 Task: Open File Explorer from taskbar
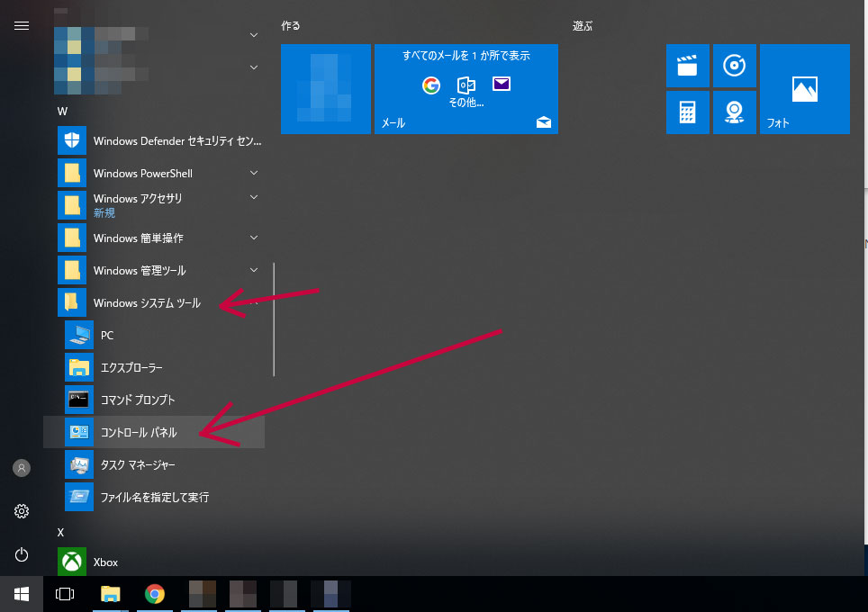pyautogui.click(x=110, y=594)
